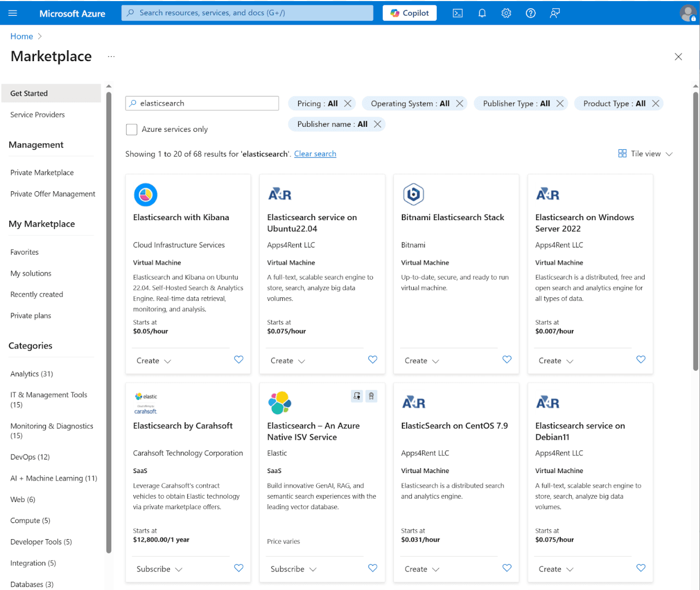Viewport: 700px width, 590px height.
Task: Open the portal Settings gear
Action: (x=506, y=13)
